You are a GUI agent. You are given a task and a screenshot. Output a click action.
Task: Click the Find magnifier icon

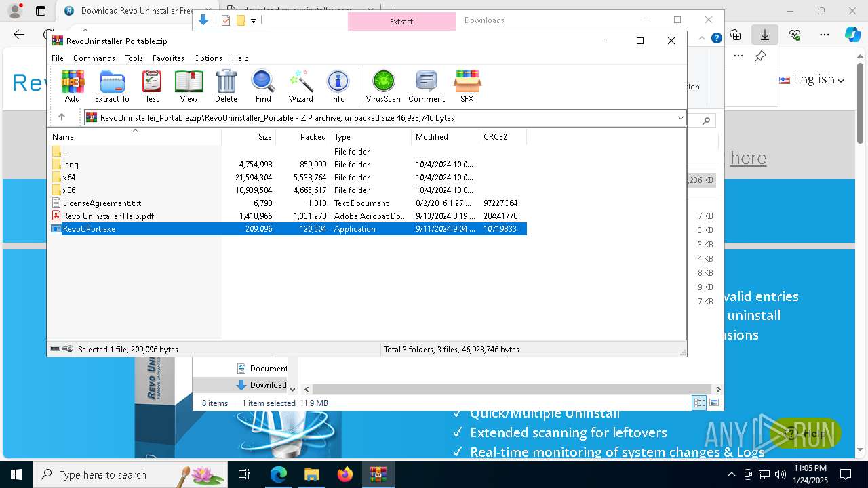(x=263, y=86)
